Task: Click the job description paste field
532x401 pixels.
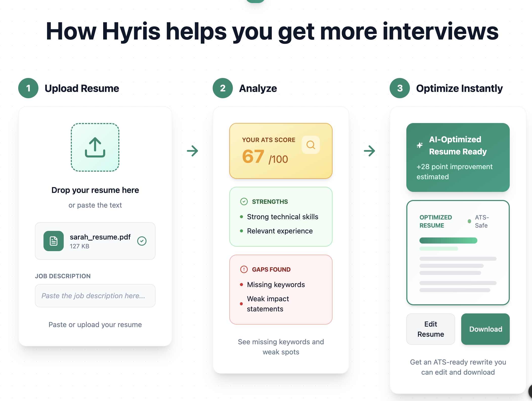Action: click(x=95, y=295)
